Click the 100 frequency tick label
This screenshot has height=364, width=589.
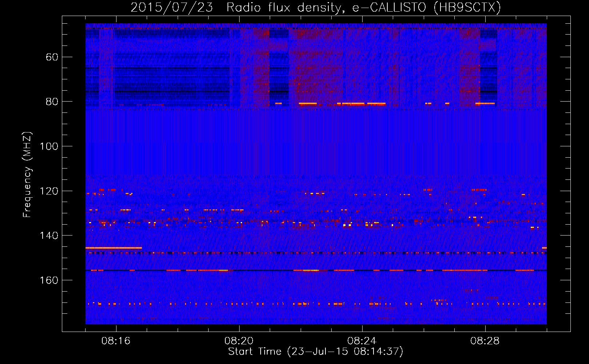(x=49, y=146)
